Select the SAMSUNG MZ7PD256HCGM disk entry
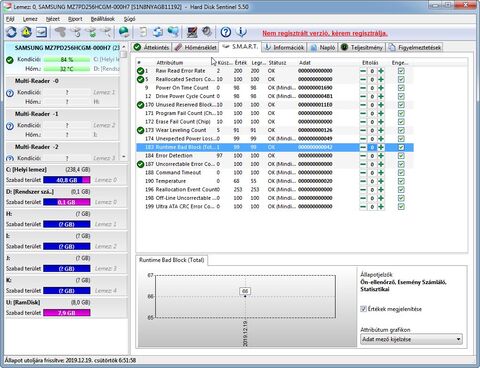This screenshot has width=480, height=368. coord(62,60)
